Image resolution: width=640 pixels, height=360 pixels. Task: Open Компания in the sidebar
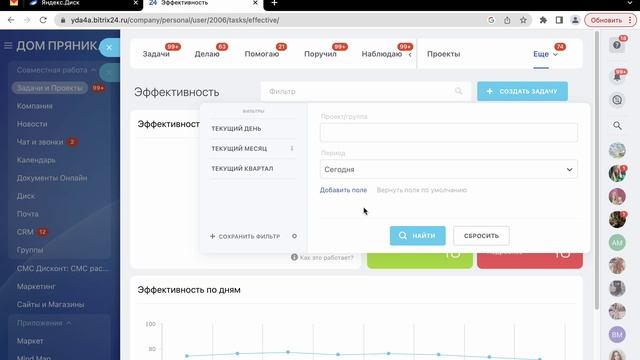tap(35, 106)
